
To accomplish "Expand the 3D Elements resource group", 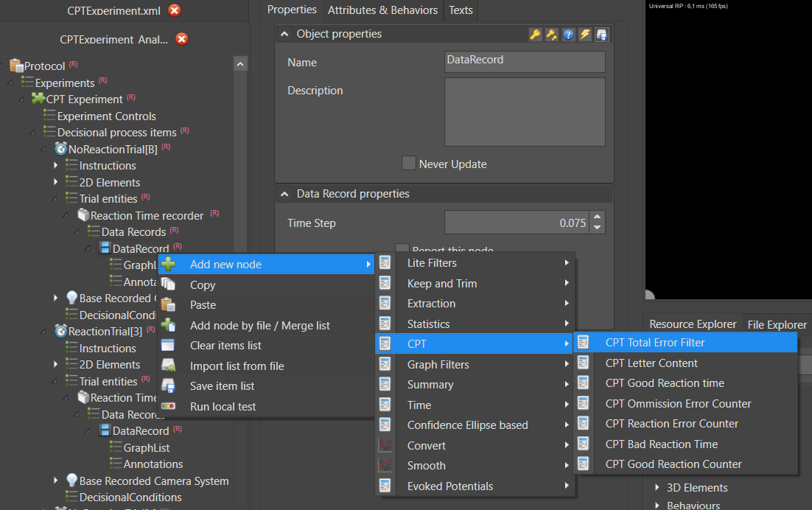I will click(656, 488).
